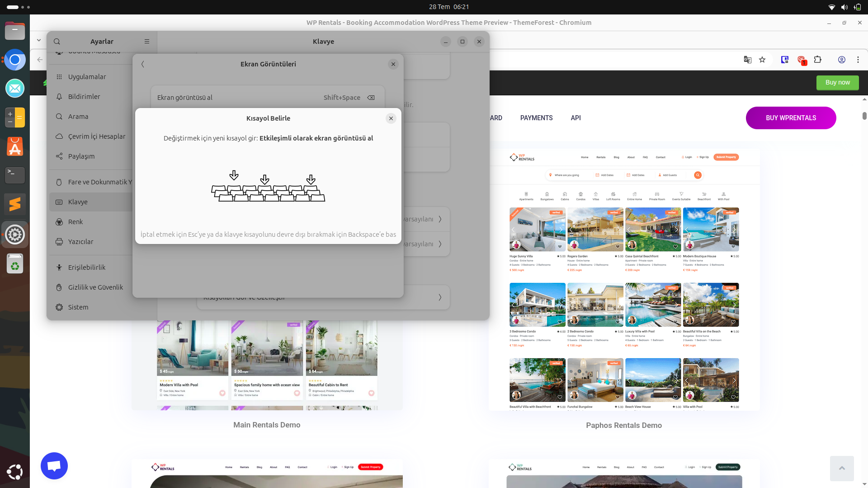Click the translate page icon in Chromium

[x=748, y=60]
